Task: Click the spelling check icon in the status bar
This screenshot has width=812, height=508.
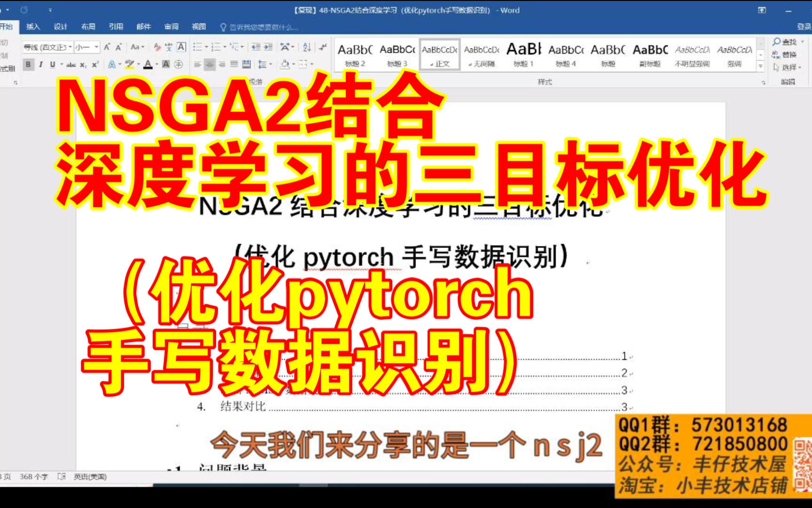Action: [62, 476]
